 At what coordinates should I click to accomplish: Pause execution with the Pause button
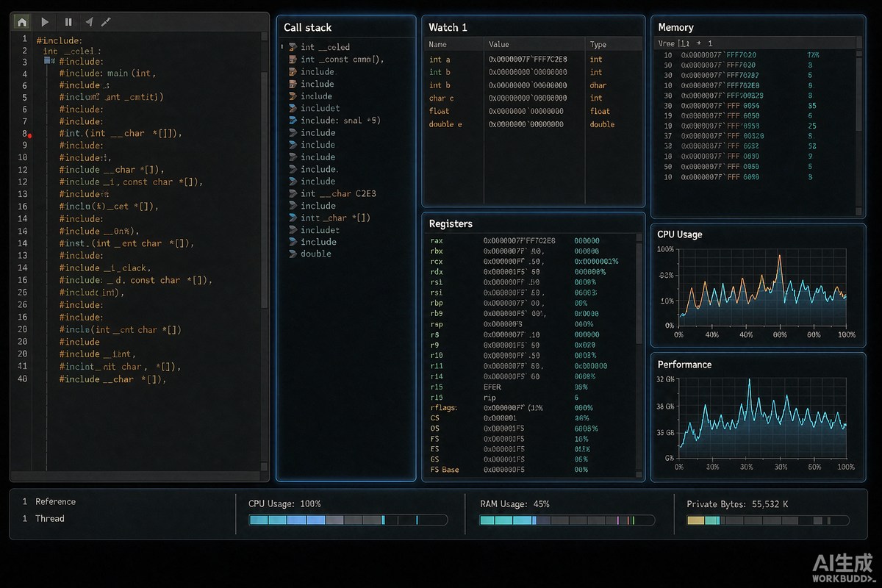tap(68, 22)
